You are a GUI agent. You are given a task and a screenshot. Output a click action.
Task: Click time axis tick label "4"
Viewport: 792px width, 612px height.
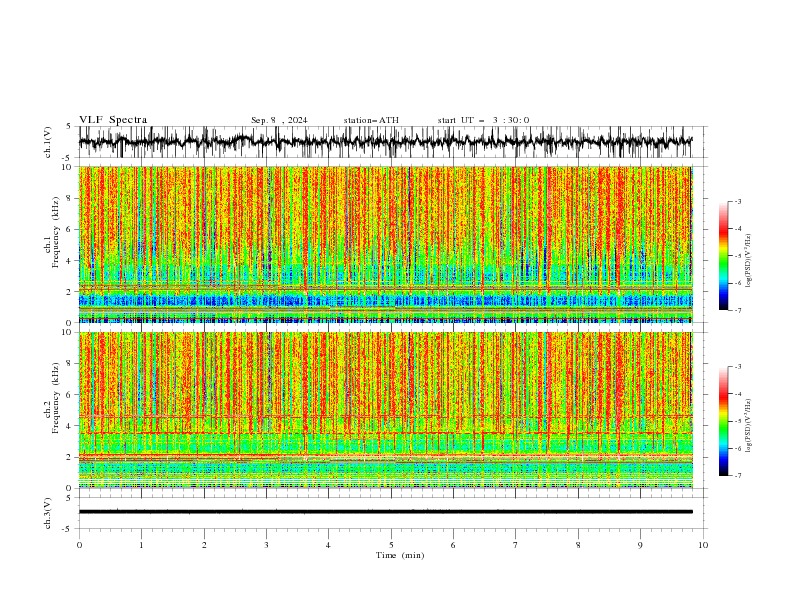(328, 545)
